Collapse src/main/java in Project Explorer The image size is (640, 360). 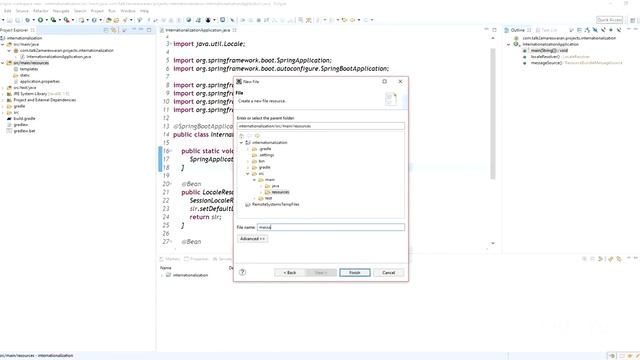coord(3,44)
